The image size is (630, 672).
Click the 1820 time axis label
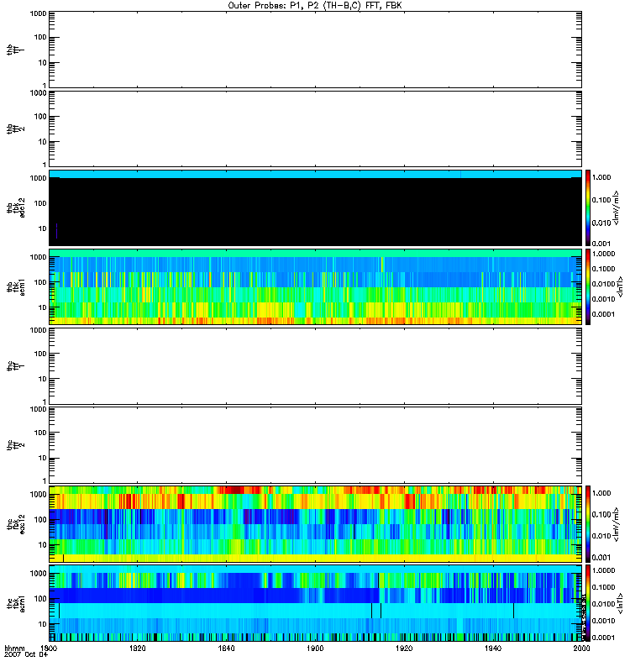138,649
